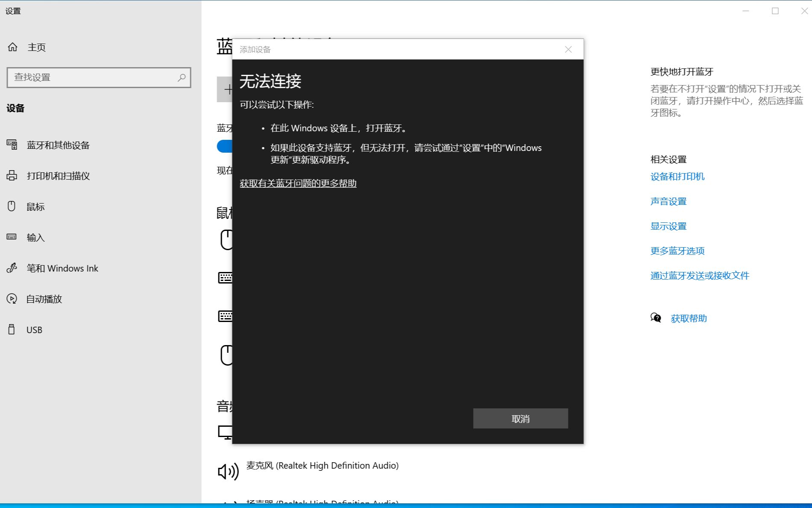Click the 取消 button in dialog
This screenshot has width=812, height=508.
pos(521,418)
